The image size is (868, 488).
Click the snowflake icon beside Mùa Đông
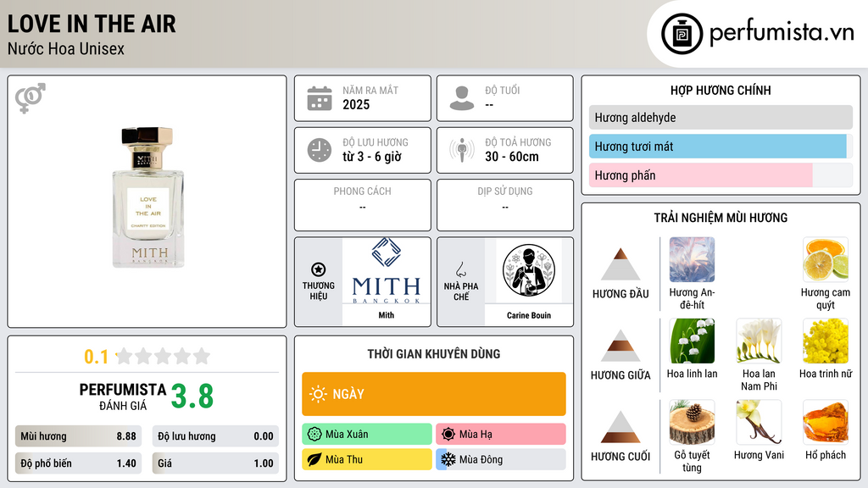448,459
